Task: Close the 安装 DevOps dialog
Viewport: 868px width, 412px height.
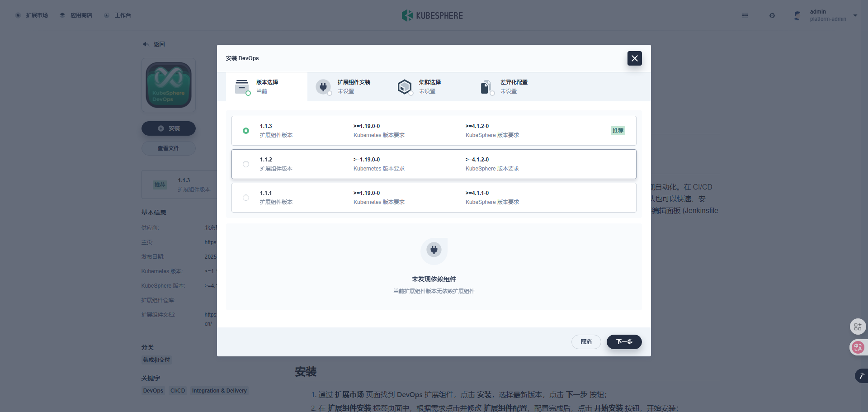Action: pyautogui.click(x=635, y=58)
